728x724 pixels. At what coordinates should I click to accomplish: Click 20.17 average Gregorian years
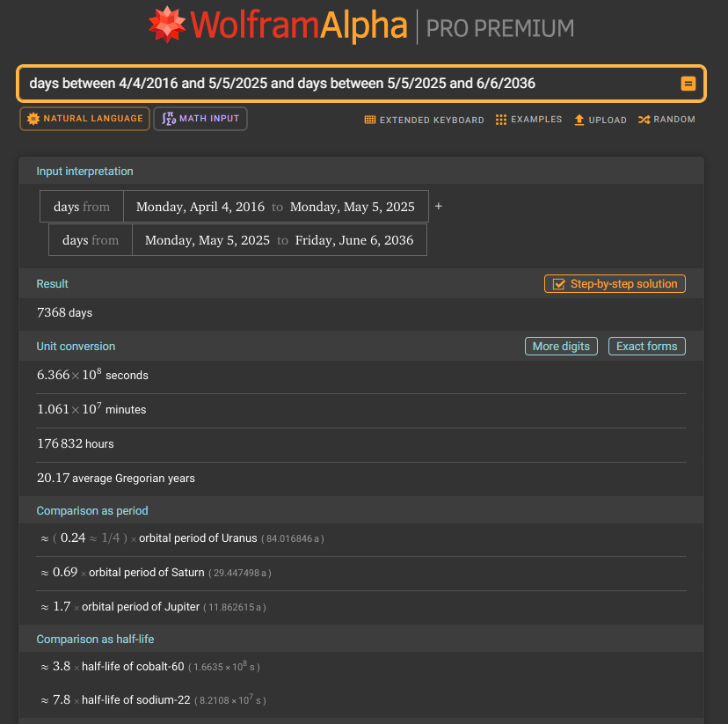pos(116,479)
